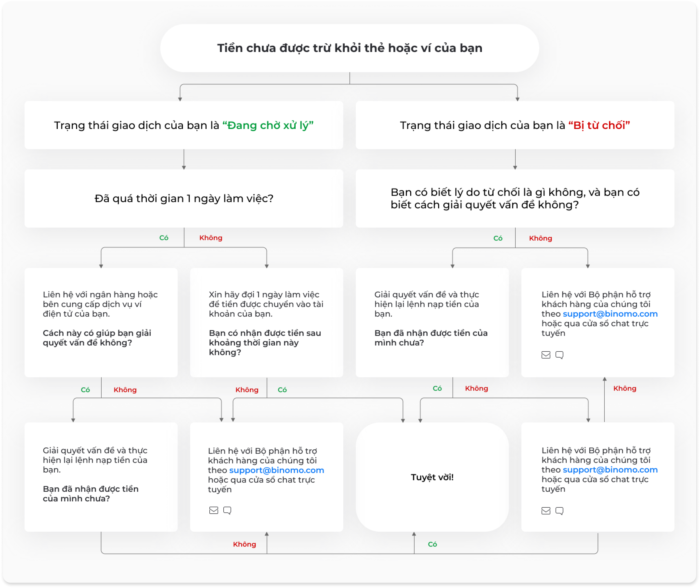Click the green "Đang chờ xử lý" status text
Viewport: 700px width, 588px height.
268,125
